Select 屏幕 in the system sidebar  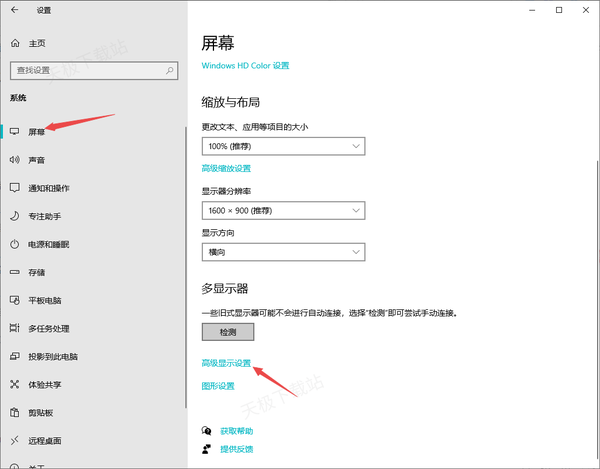36,132
